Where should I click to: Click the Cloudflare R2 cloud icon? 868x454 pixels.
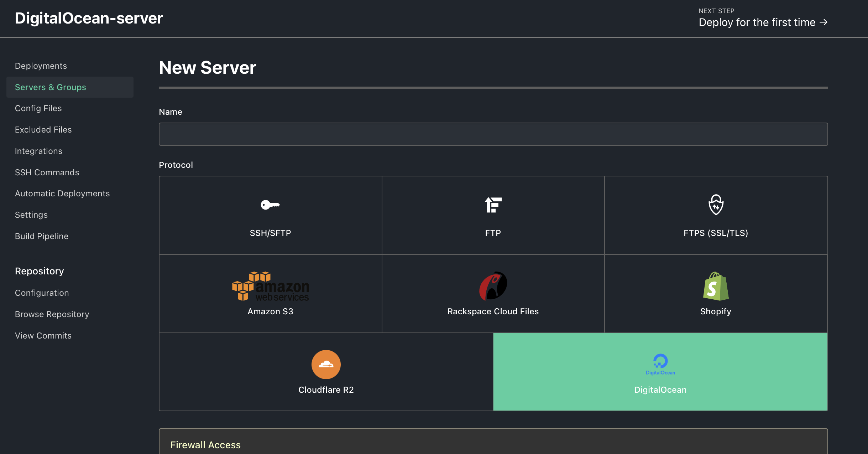click(326, 364)
